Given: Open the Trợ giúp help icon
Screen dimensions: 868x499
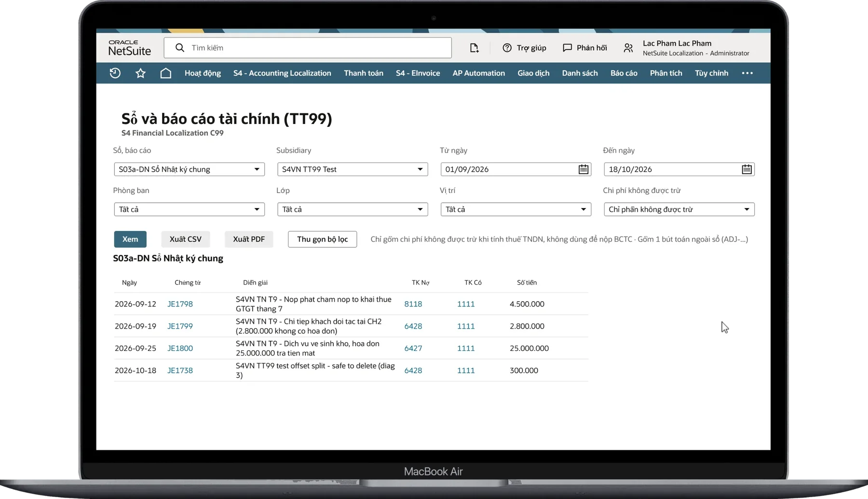Looking at the screenshot, I should (507, 48).
